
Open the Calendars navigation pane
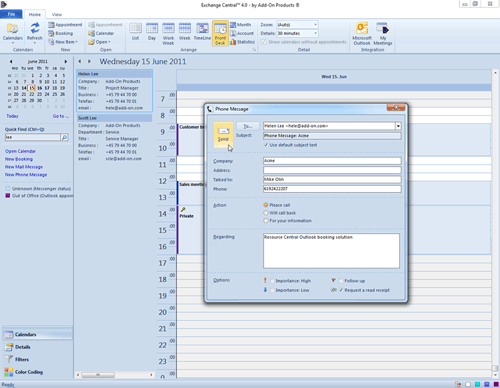[37, 334]
